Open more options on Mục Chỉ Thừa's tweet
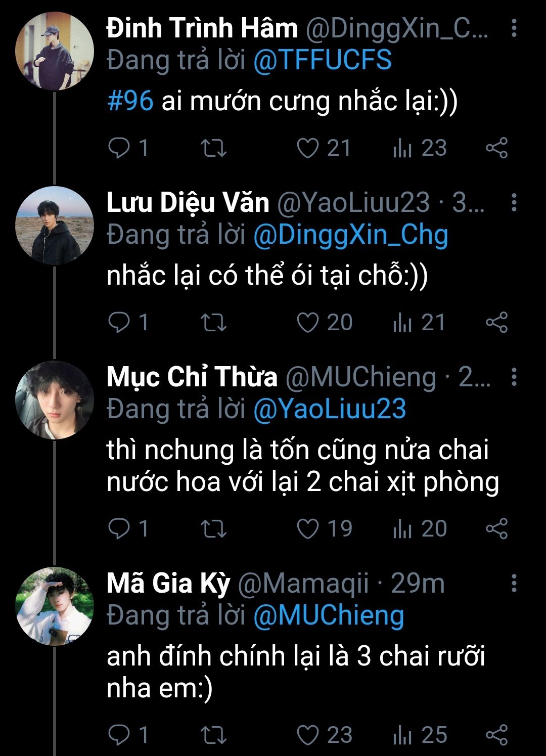The width and height of the screenshot is (546, 756). pos(514,377)
